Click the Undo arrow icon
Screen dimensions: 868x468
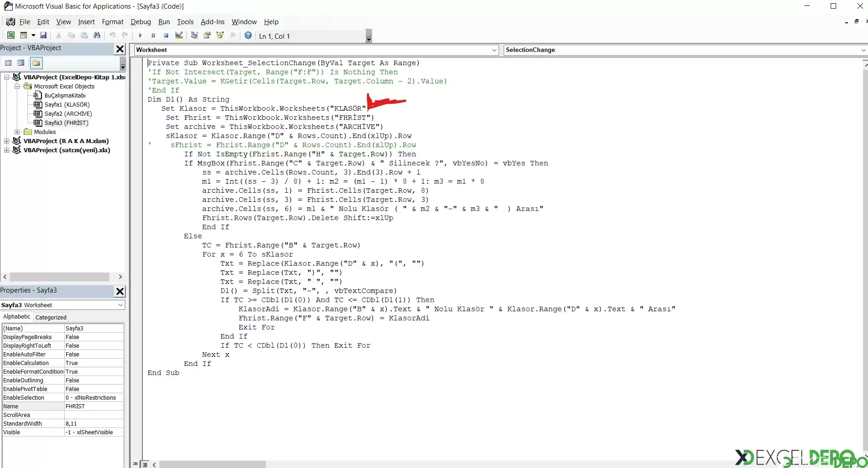point(112,36)
